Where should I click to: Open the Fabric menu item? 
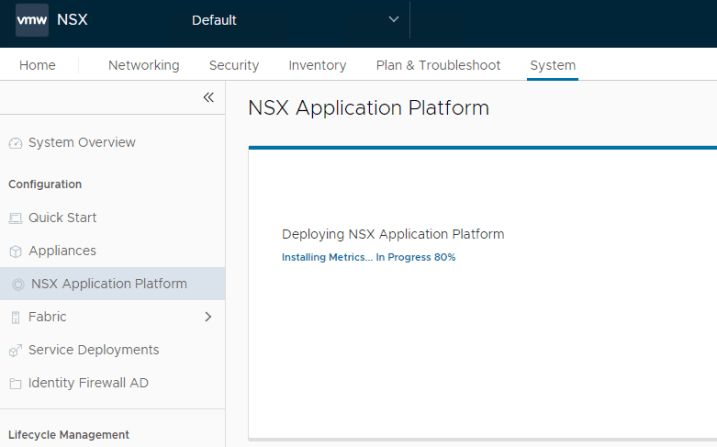point(47,317)
